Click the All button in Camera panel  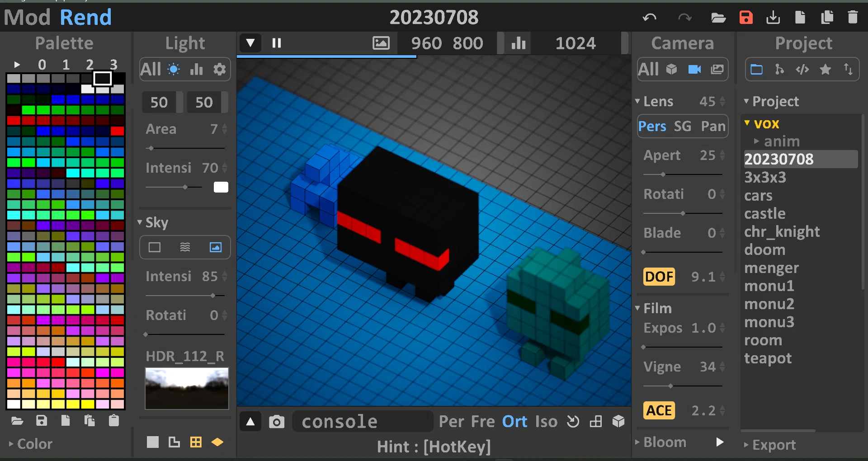pyautogui.click(x=648, y=69)
